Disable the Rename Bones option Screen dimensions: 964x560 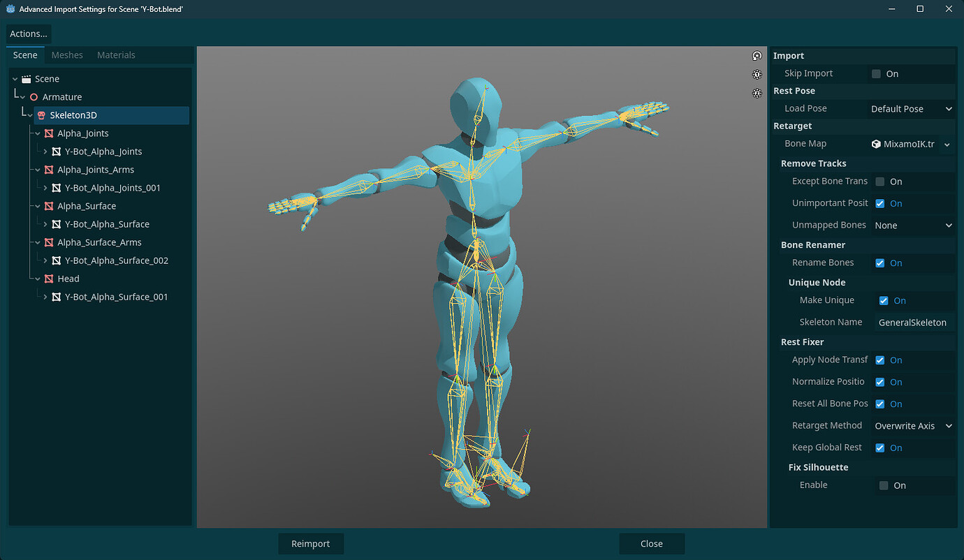pyautogui.click(x=881, y=263)
